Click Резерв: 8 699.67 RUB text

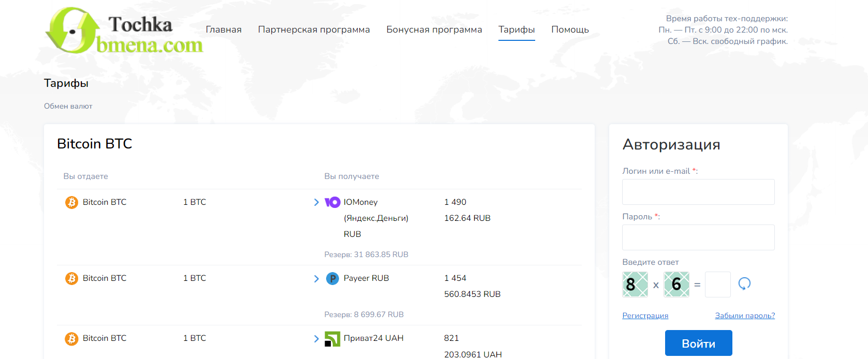364,315
